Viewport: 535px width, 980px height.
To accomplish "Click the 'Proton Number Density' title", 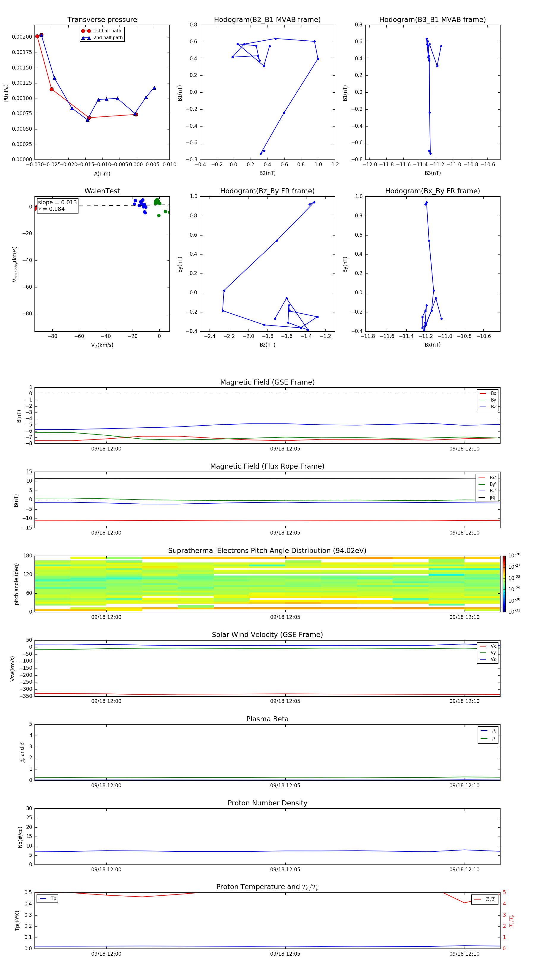I will tap(267, 803).
